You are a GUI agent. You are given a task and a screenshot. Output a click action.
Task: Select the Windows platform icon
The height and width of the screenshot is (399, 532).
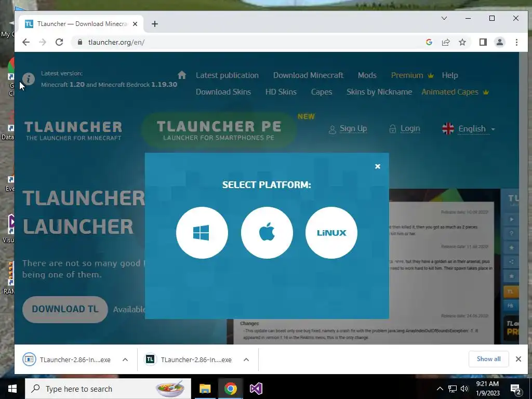click(202, 233)
